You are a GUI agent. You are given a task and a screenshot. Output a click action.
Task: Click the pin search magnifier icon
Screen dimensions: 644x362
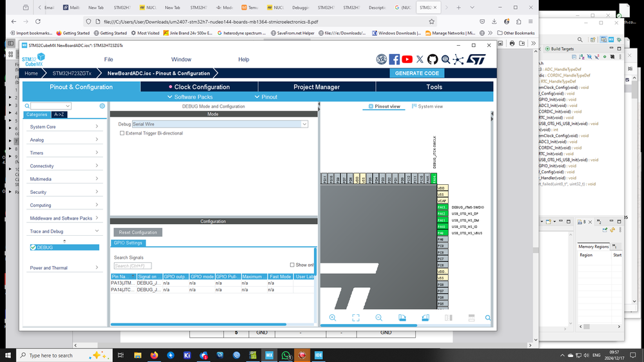[x=488, y=318]
